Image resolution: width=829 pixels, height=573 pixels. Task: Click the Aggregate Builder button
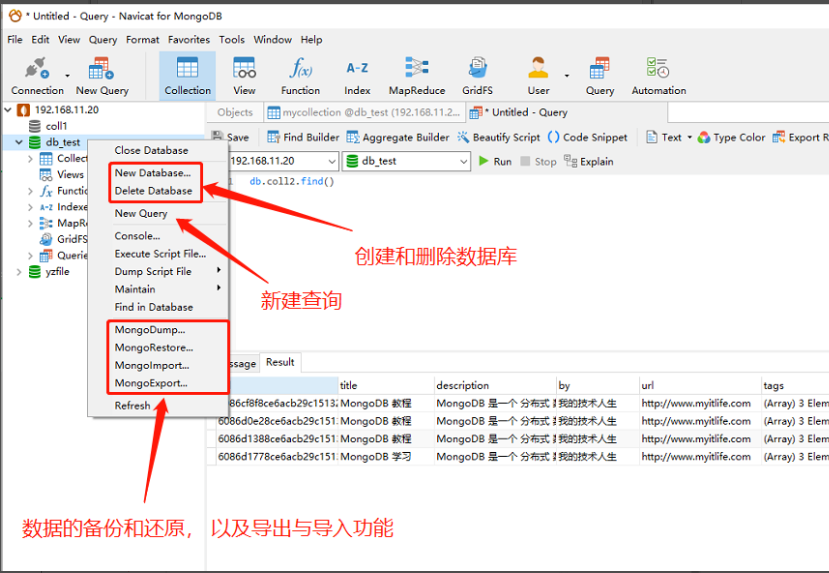[x=398, y=137]
